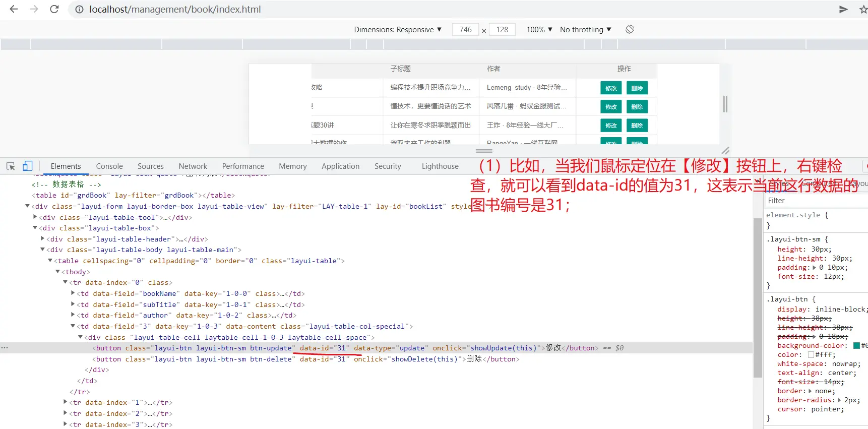
Task: Collapse the tbody node in DOM tree
Action: [x=58, y=272]
